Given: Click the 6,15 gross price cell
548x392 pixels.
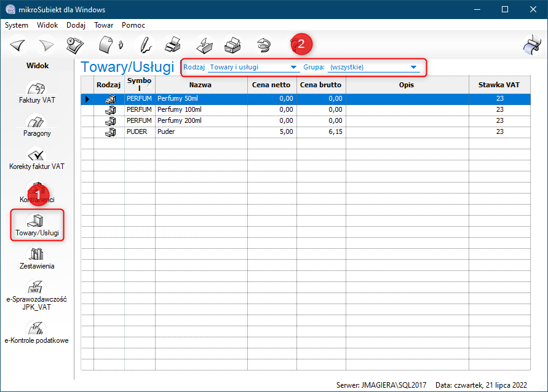Looking at the screenshot, I should click(x=321, y=131).
